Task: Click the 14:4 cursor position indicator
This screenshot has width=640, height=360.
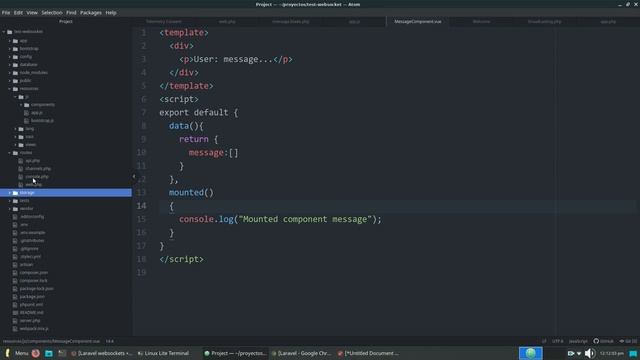Action: pyautogui.click(x=110, y=341)
